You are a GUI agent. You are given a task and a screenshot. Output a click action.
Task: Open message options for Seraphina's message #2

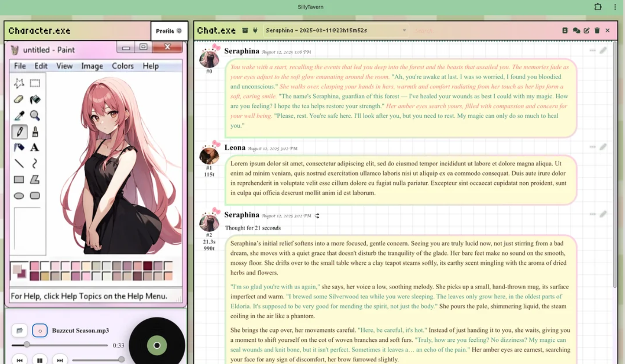pyautogui.click(x=593, y=214)
